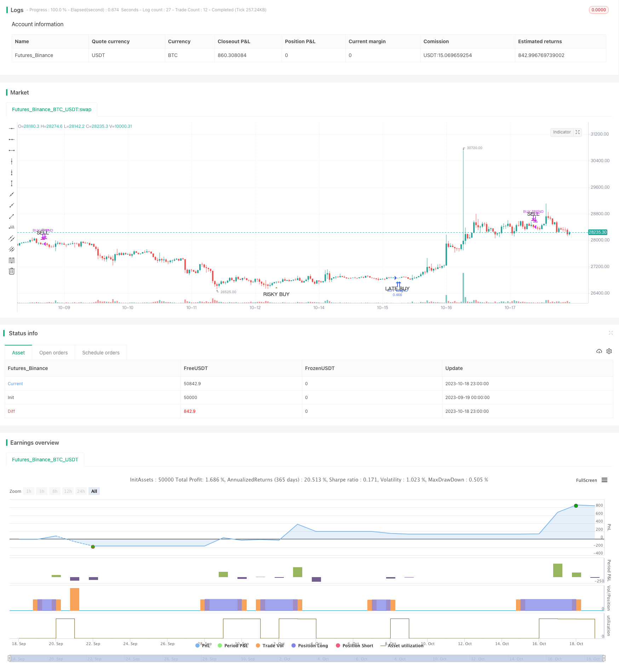Click the Current margin column header

pyautogui.click(x=367, y=41)
